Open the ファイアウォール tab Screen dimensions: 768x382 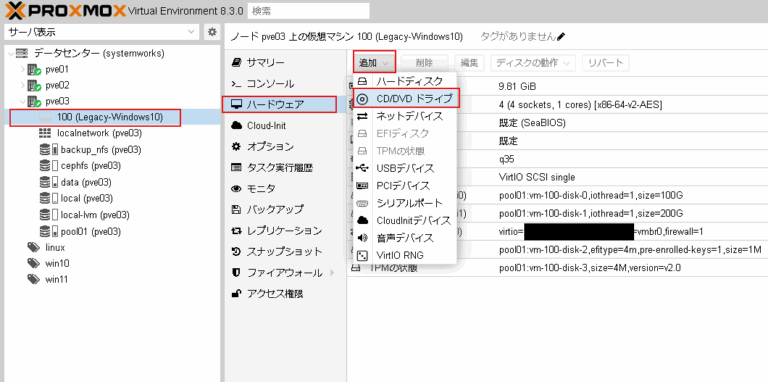click(x=286, y=273)
